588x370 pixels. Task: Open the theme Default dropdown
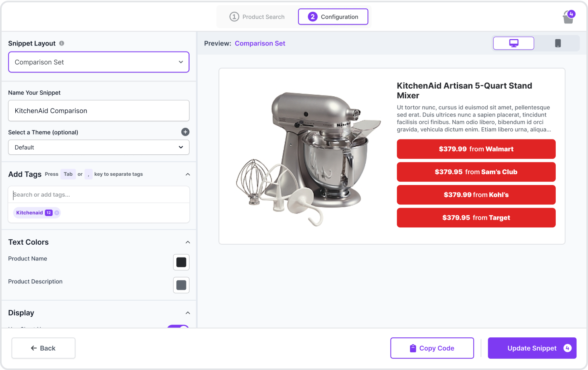(x=99, y=148)
